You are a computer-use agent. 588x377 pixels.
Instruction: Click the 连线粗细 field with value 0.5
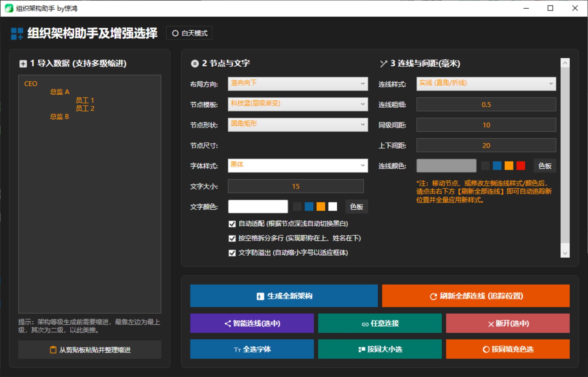pos(486,104)
